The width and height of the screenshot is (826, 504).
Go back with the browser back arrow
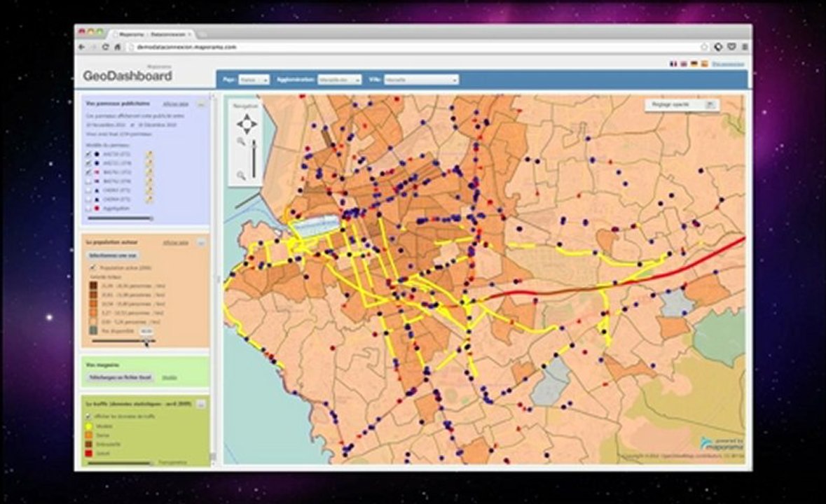point(82,47)
